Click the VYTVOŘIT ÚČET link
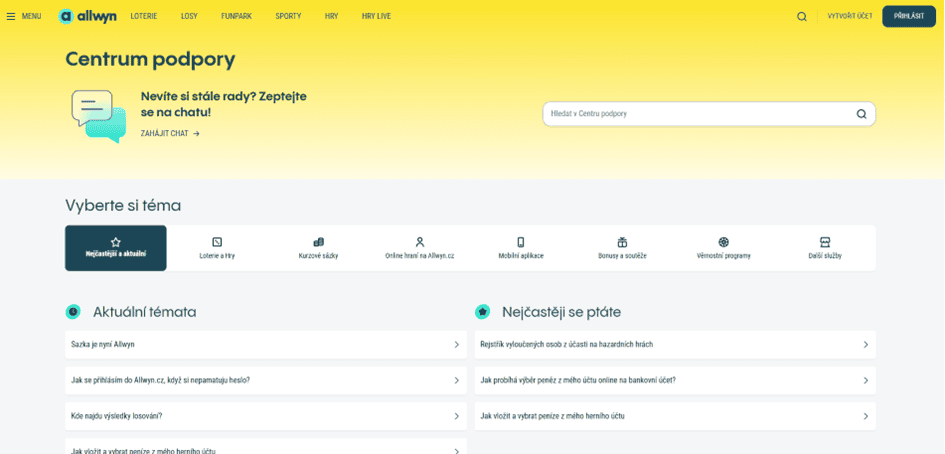Image resolution: width=945 pixels, height=454 pixels. point(850,17)
